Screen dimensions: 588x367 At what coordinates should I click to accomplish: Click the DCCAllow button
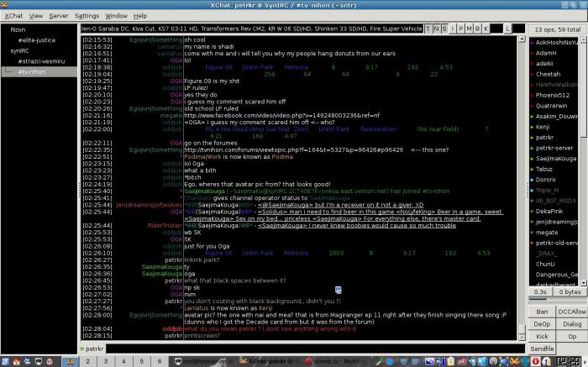tap(572, 312)
